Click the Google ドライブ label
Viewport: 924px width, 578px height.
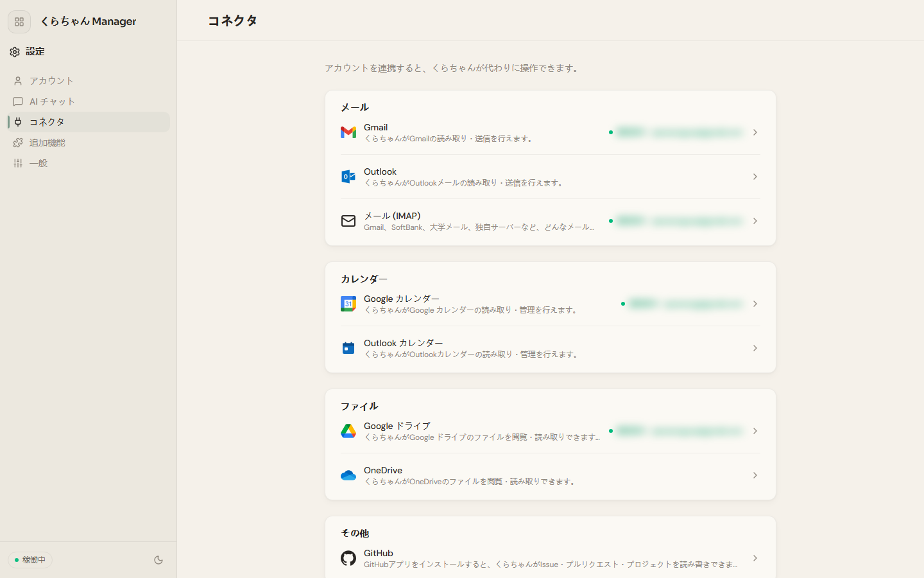click(397, 426)
